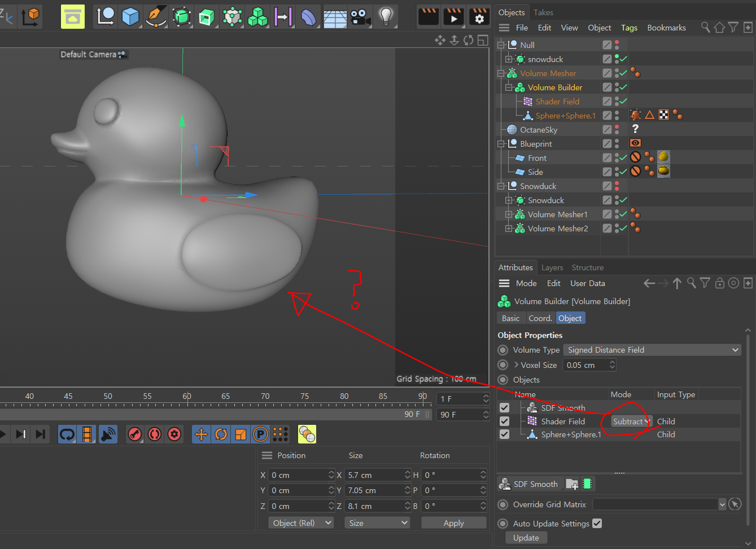Expand the snowduck object tree
The width and height of the screenshot is (756, 549).
click(509, 59)
